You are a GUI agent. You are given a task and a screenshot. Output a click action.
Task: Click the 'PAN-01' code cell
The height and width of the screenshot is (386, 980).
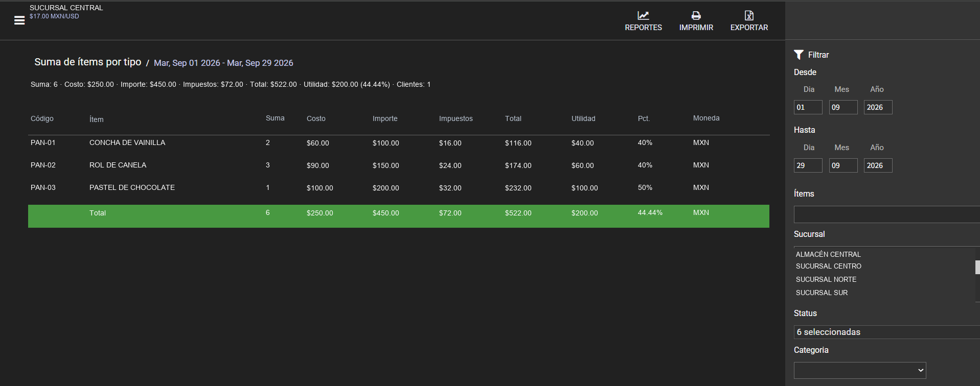coord(43,142)
